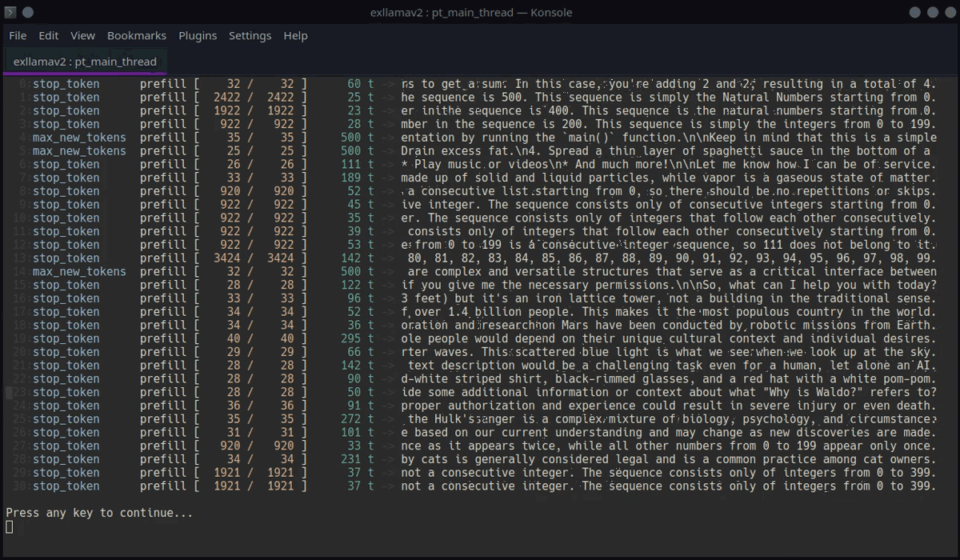Image resolution: width=960 pixels, height=560 pixels.
Task: Click the terminal cursor block below the prompt
Action: (x=10, y=526)
